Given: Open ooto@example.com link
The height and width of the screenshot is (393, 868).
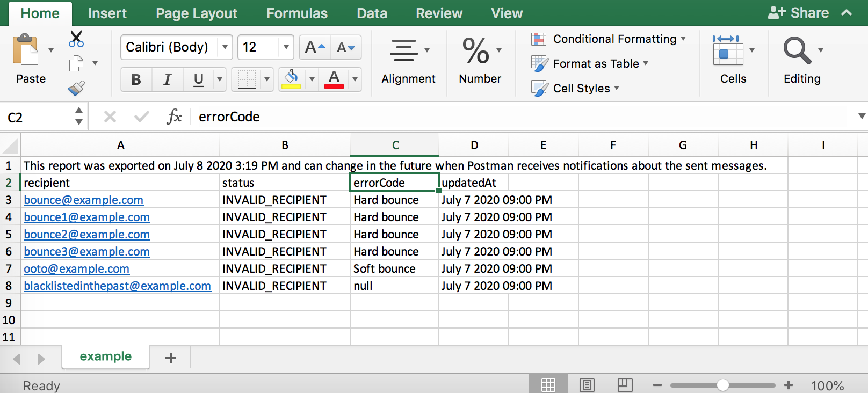Looking at the screenshot, I should [x=76, y=269].
